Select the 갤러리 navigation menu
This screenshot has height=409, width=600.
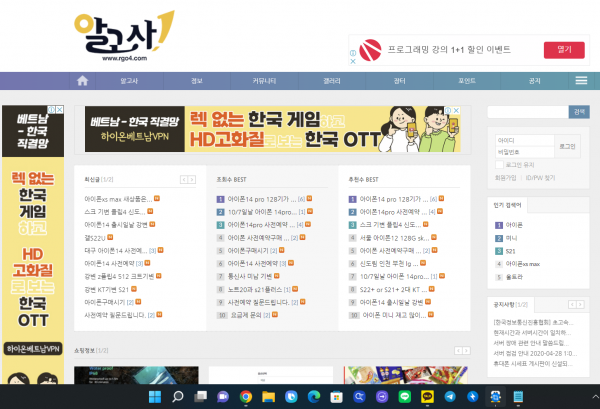[332, 80]
